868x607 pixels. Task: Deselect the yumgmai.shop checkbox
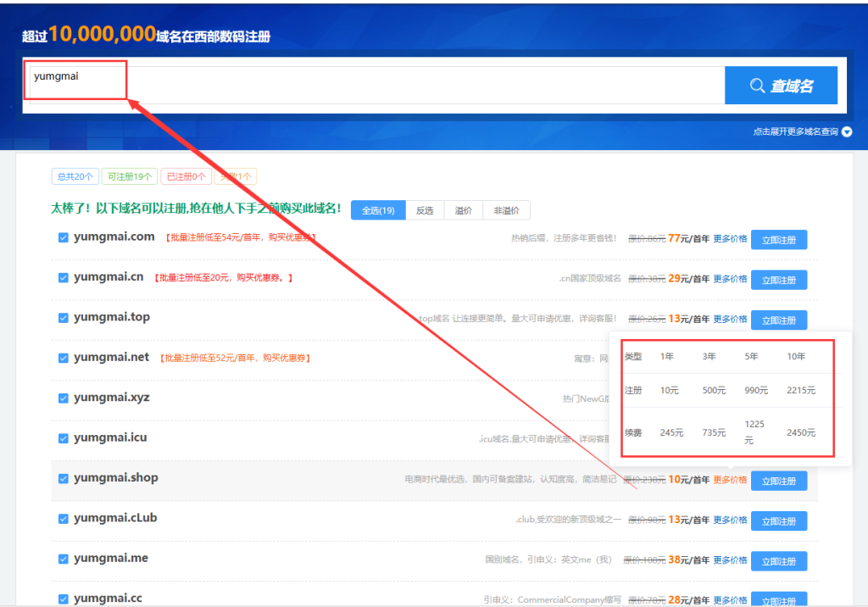point(64,478)
